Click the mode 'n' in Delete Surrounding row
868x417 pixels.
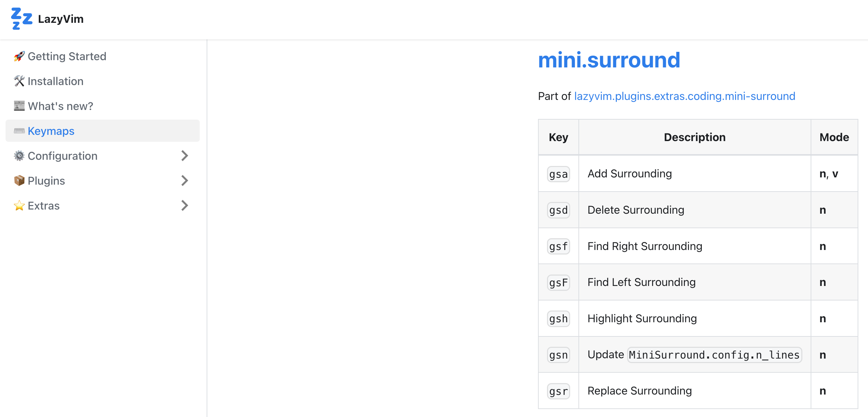click(x=823, y=210)
